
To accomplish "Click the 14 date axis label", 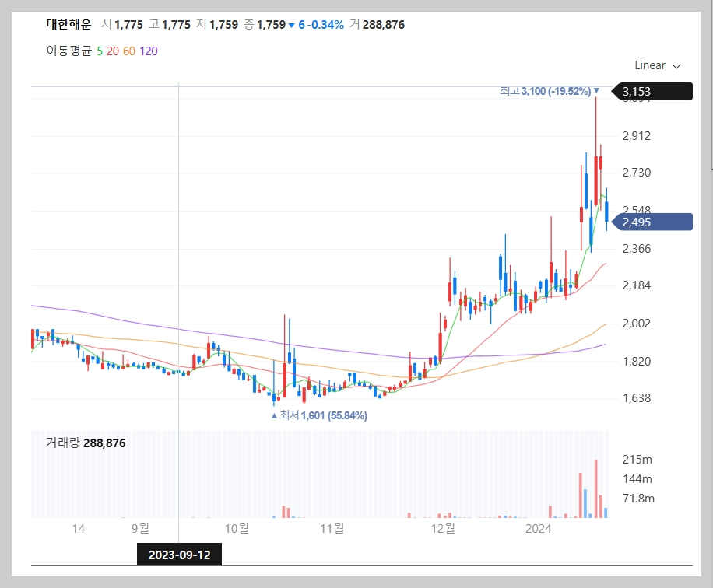I will (x=78, y=528).
